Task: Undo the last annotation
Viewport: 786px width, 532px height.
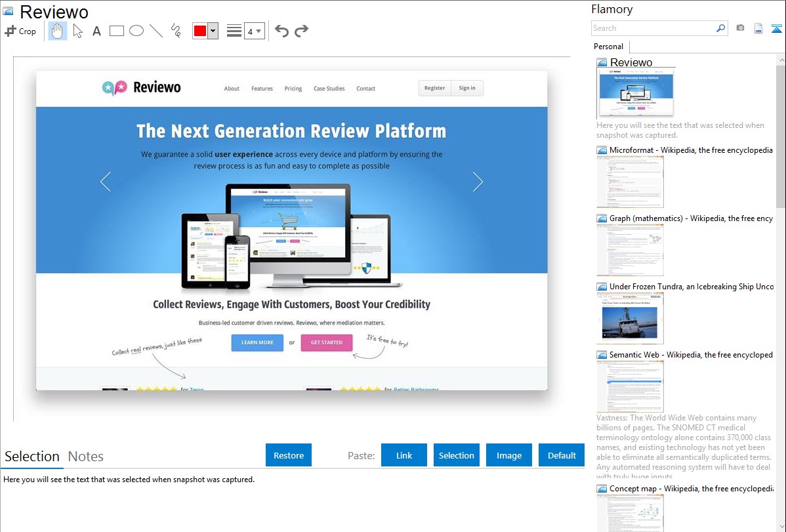Action: 281,31
